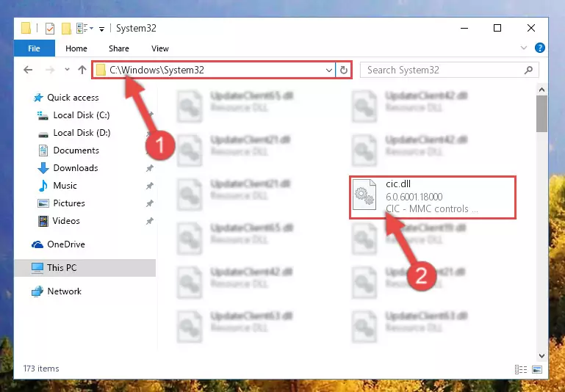The height and width of the screenshot is (392, 565).
Task: Select OneDrive in navigation pane
Action: coord(66,244)
